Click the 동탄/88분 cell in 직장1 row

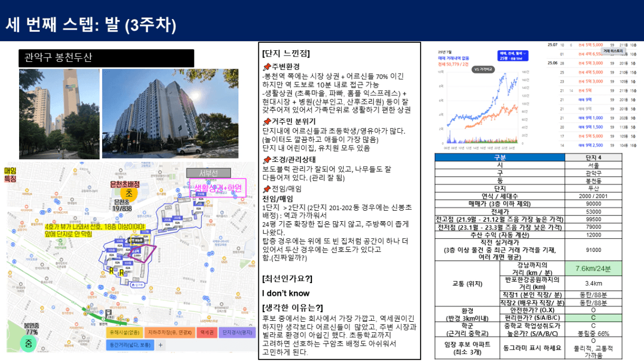coord(593,295)
